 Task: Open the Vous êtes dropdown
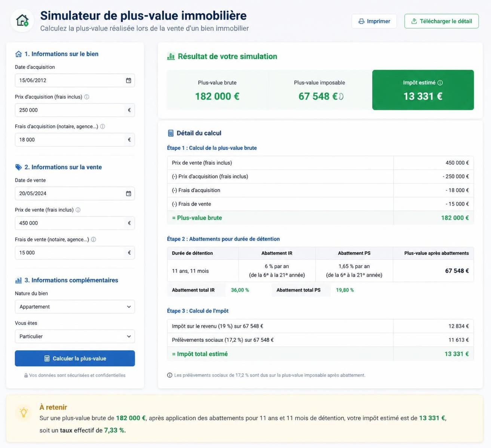[x=75, y=336]
